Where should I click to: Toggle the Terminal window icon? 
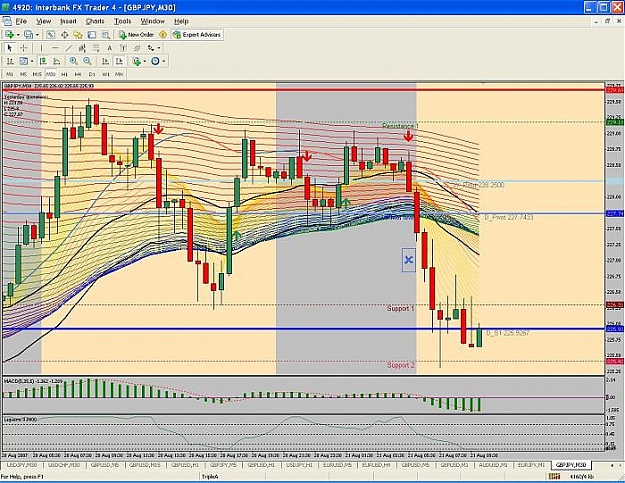92,35
